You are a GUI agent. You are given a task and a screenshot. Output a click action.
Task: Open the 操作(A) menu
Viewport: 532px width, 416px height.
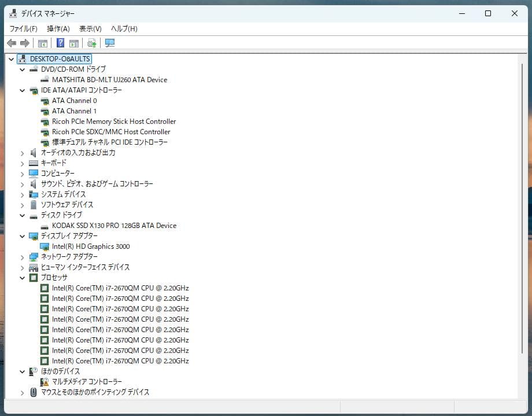[x=58, y=28]
